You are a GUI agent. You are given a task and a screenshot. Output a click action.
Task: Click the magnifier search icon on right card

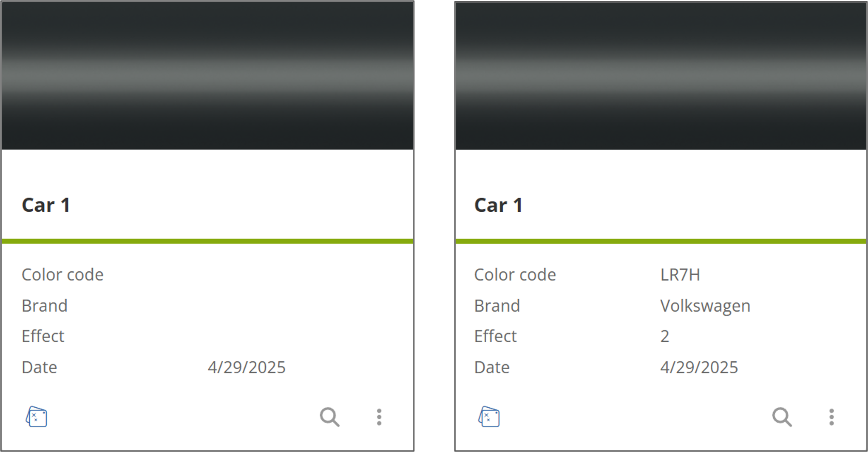coord(782,417)
